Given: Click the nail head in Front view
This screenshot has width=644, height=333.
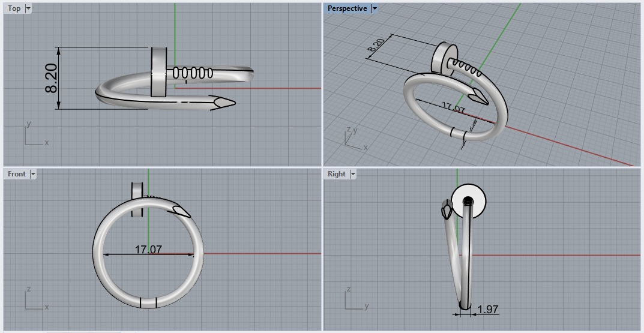Looking at the screenshot, I should (x=137, y=200).
